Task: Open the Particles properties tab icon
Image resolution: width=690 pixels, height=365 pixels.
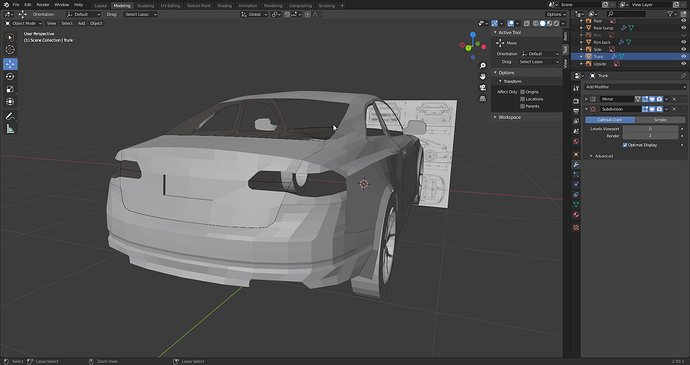Action: (x=576, y=174)
